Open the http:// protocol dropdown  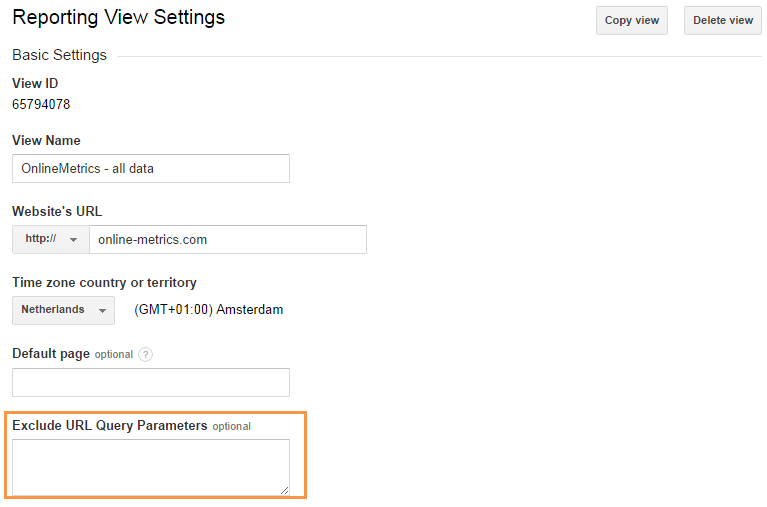51,240
